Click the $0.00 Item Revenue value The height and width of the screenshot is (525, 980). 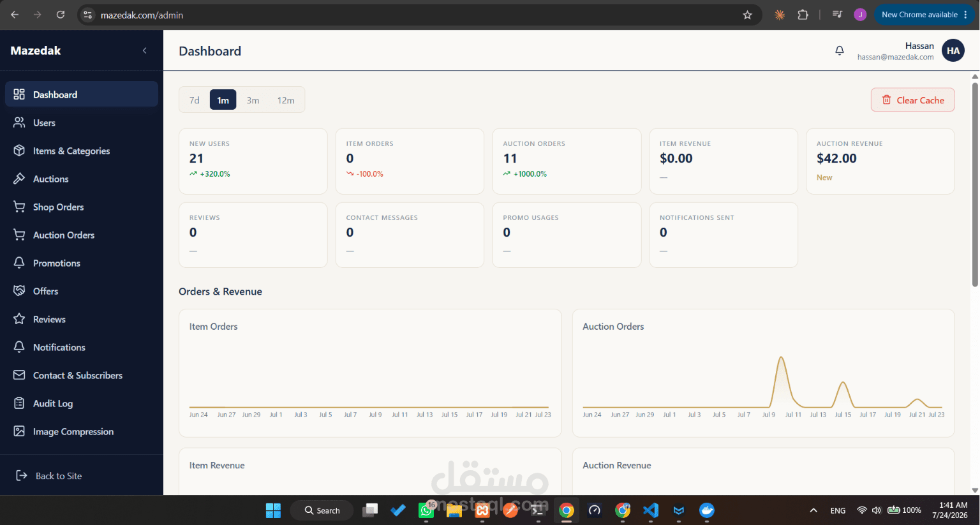pyautogui.click(x=676, y=158)
